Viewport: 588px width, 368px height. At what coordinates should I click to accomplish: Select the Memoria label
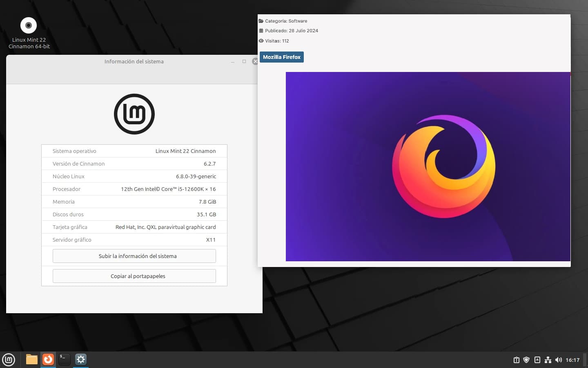point(64,202)
